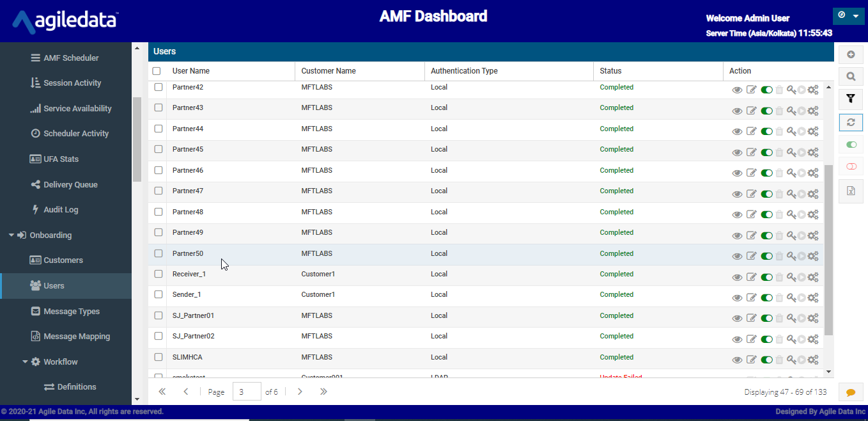
Task: Open chat bubble icon bottom right
Action: pyautogui.click(x=851, y=392)
